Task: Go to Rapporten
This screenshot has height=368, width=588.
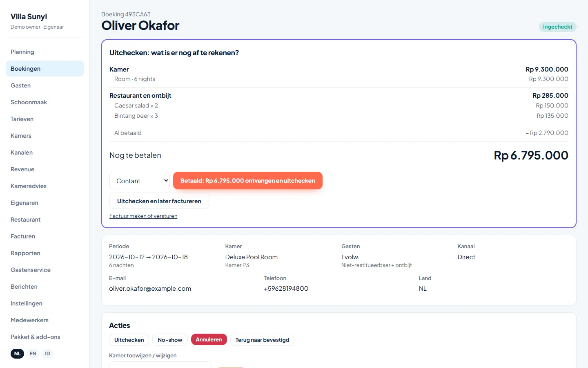Action: coord(45,253)
